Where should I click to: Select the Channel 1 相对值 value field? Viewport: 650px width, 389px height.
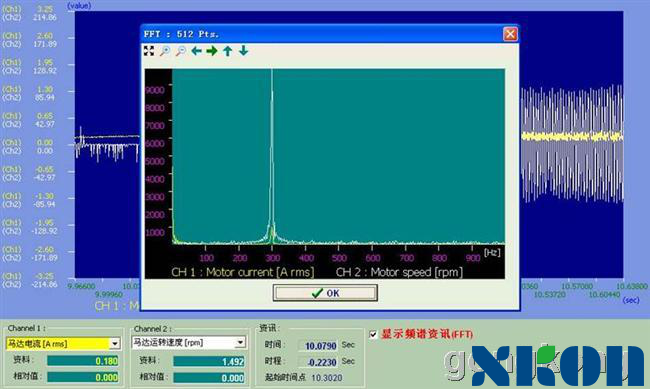click(x=82, y=377)
